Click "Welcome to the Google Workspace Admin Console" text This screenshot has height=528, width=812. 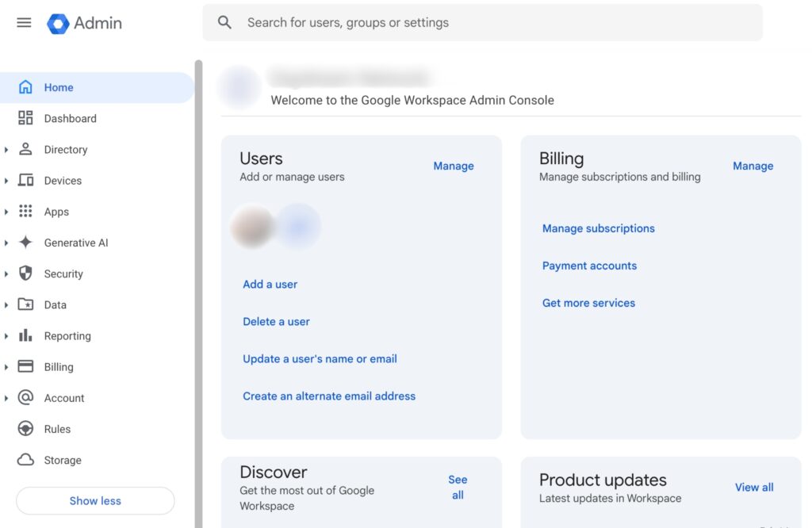click(412, 100)
